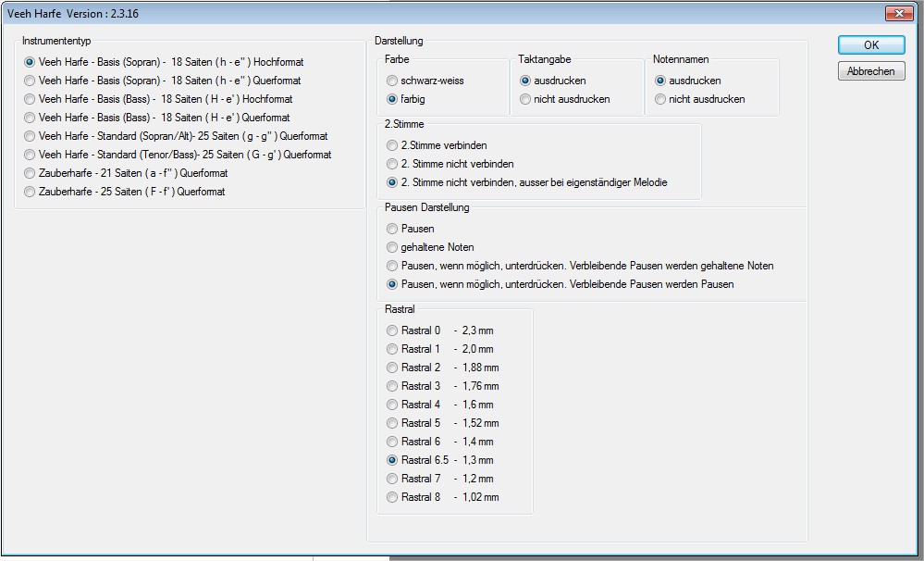
Task: Select Pausen under Pausen Darstellung
Action: [393, 229]
